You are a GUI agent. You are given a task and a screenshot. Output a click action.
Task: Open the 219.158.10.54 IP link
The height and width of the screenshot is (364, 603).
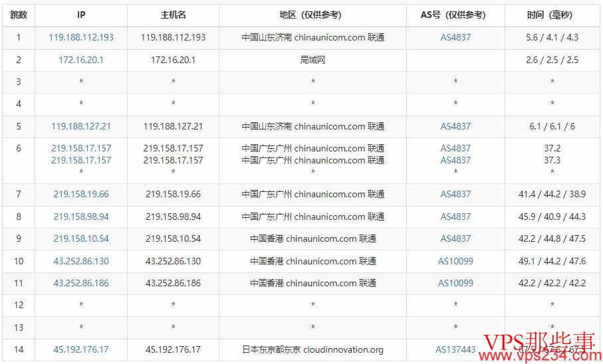pos(80,238)
